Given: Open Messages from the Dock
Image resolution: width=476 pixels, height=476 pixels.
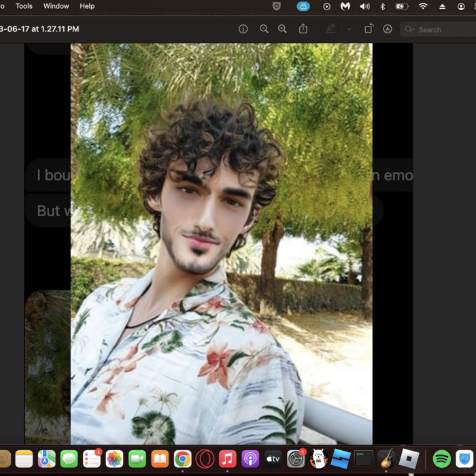Looking at the screenshot, I should pyautogui.click(x=69, y=459).
